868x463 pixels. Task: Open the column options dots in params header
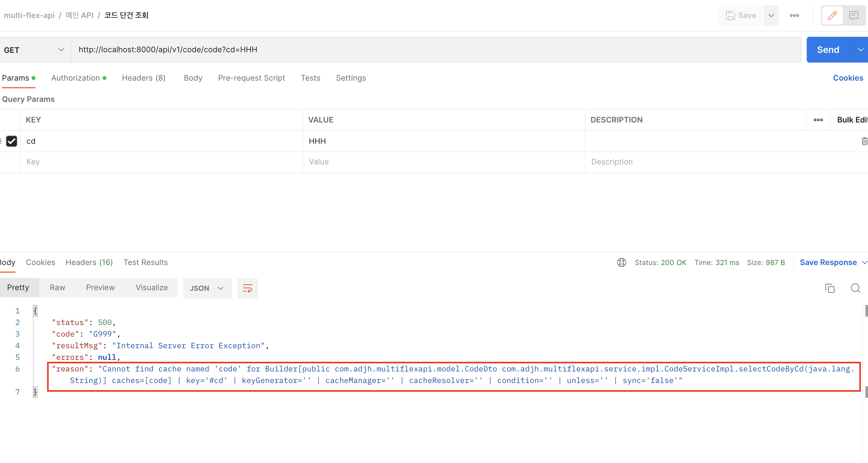pos(818,120)
